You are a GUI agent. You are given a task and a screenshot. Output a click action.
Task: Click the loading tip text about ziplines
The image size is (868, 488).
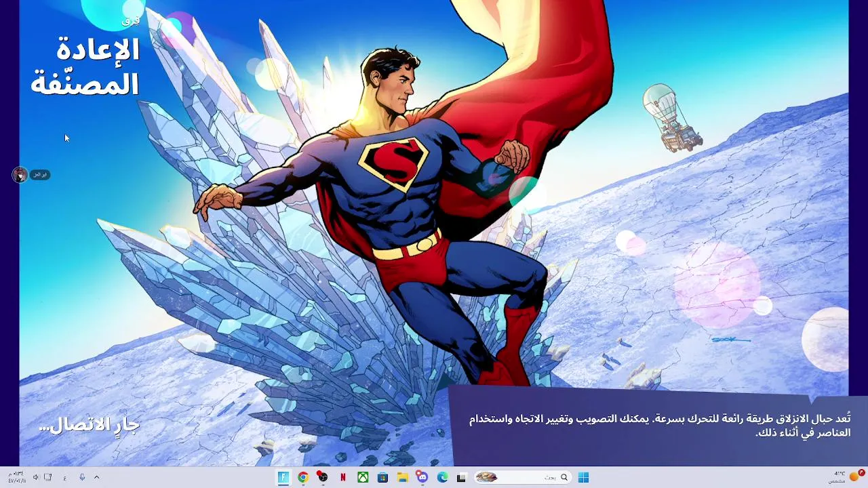pyautogui.click(x=659, y=426)
